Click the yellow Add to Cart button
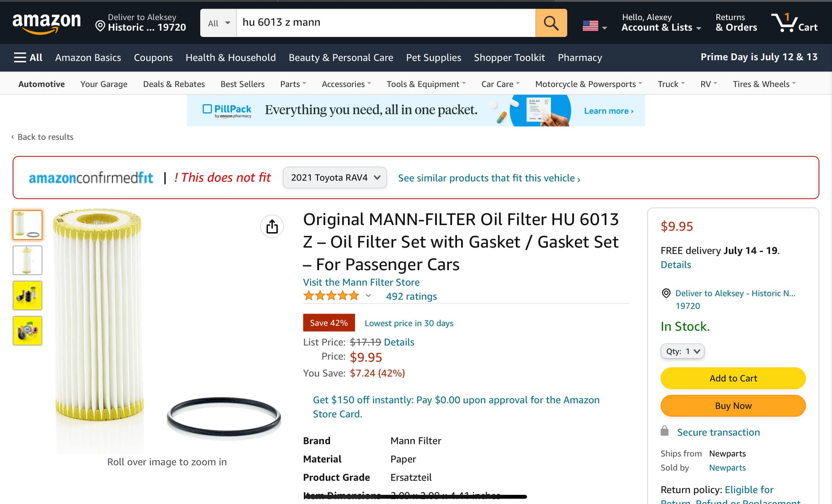Image resolution: width=832 pixels, height=504 pixels. coord(733,378)
